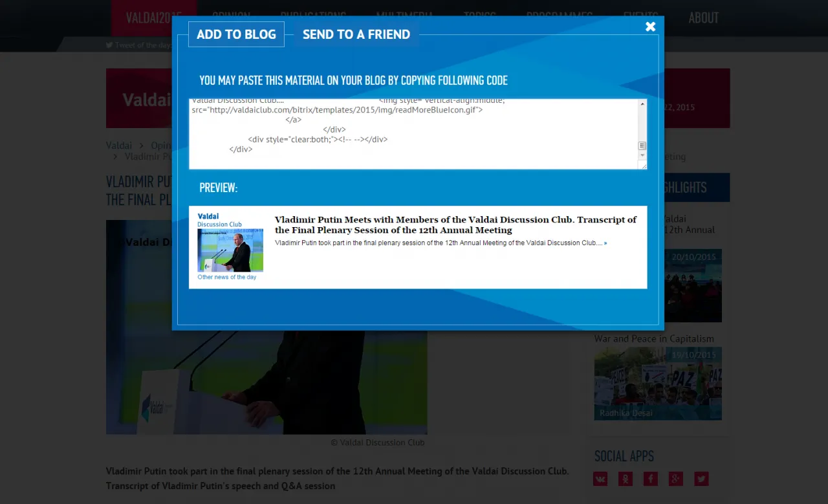Image resolution: width=828 pixels, height=504 pixels.
Task: Click the embed code textarea resize handle
Action: [x=642, y=166]
